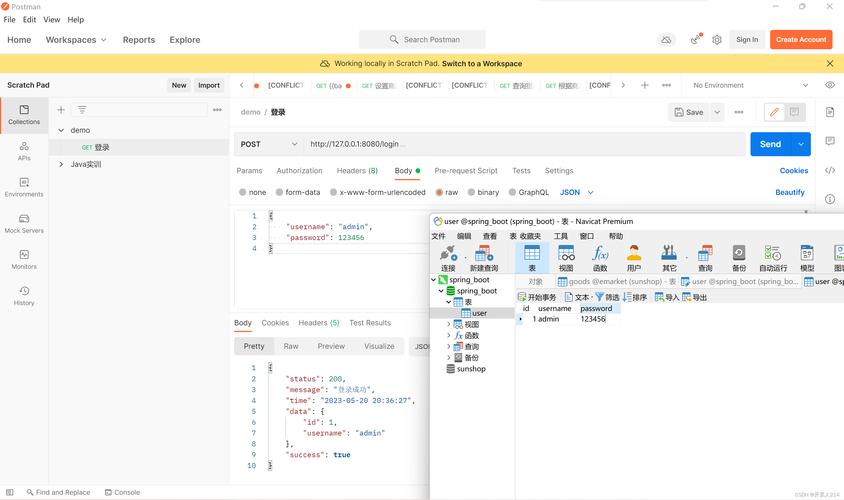Open the Help menu in Postman
844x500 pixels.
tap(75, 19)
